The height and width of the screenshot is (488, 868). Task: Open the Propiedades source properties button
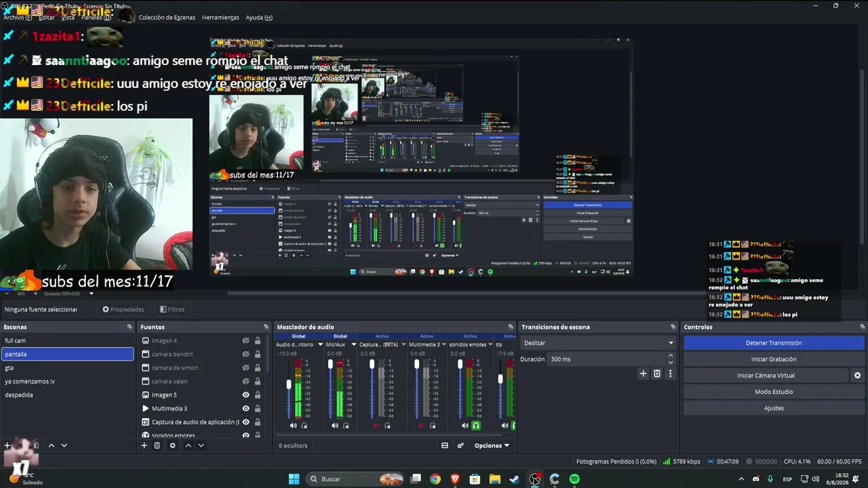(x=123, y=309)
